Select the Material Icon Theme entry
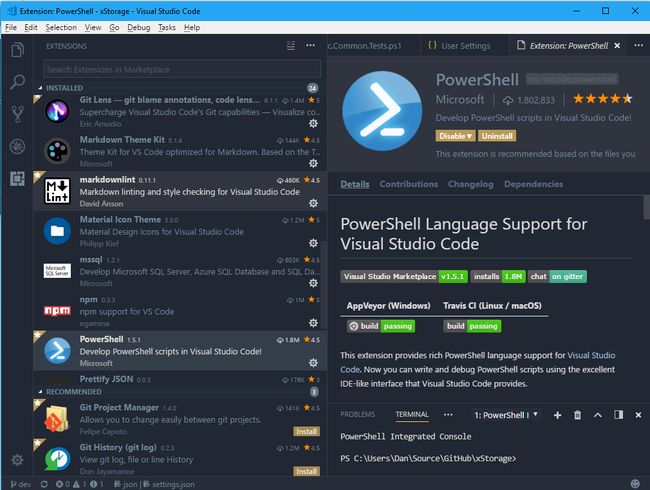Image resolution: width=650 pixels, height=490 pixels. (x=180, y=231)
